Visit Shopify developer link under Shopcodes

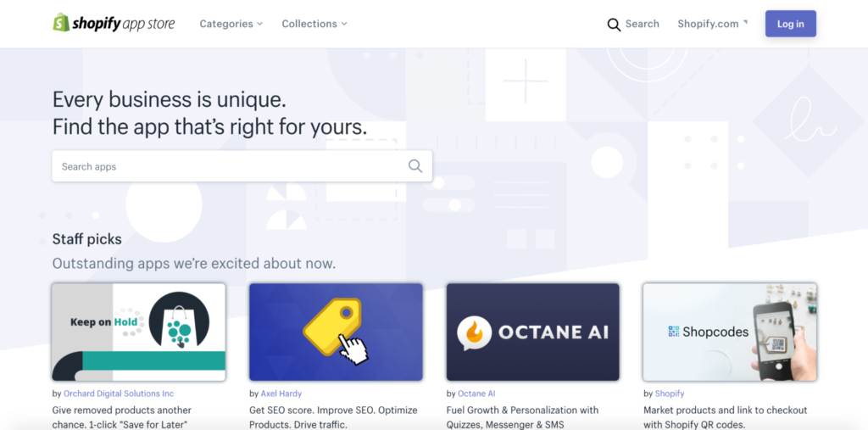point(670,394)
